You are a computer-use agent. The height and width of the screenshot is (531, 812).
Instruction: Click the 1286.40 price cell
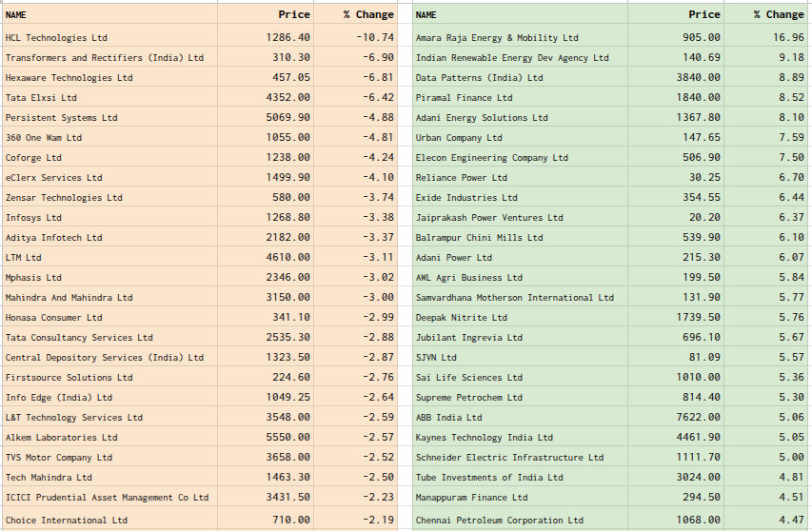[266, 37]
